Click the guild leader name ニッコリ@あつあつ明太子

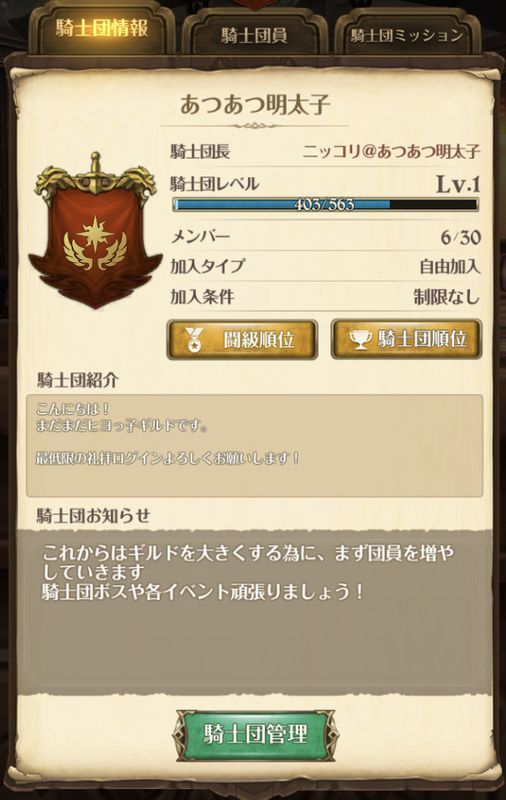click(391, 152)
